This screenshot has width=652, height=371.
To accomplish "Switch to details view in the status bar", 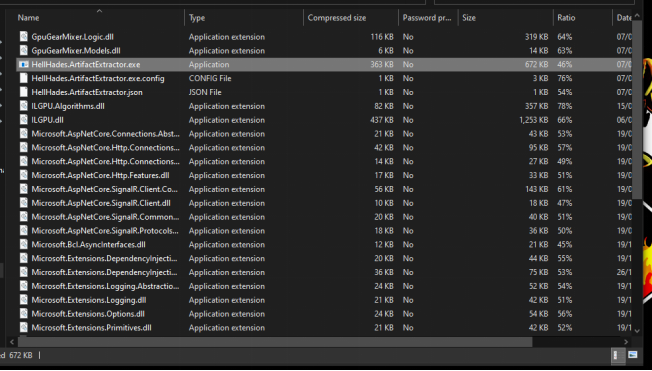I will pyautogui.click(x=617, y=355).
